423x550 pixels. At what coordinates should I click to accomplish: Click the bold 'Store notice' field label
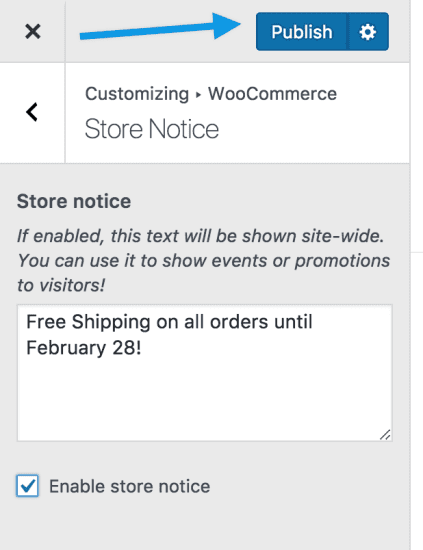(x=74, y=201)
